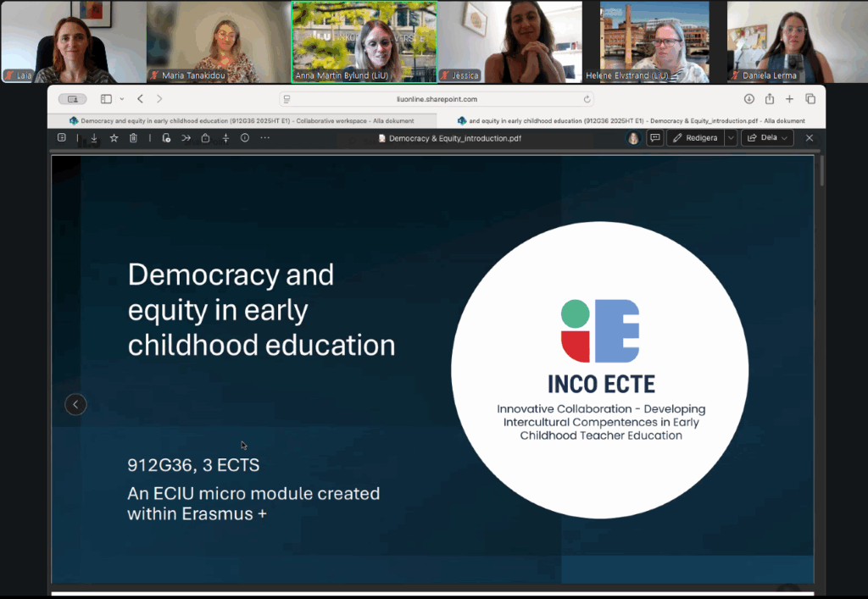868x599 pixels.
Task: Go to previous slide arrow button
Action: pos(75,405)
